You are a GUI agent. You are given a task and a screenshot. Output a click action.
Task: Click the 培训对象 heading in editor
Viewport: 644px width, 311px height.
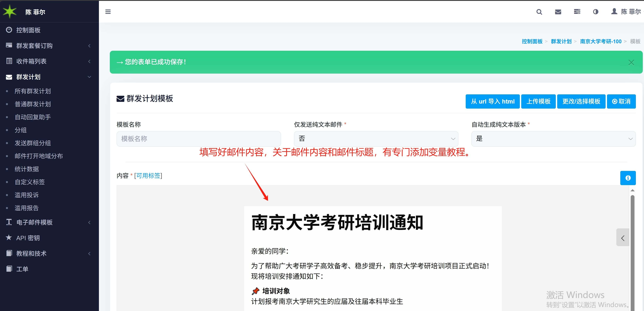point(276,291)
